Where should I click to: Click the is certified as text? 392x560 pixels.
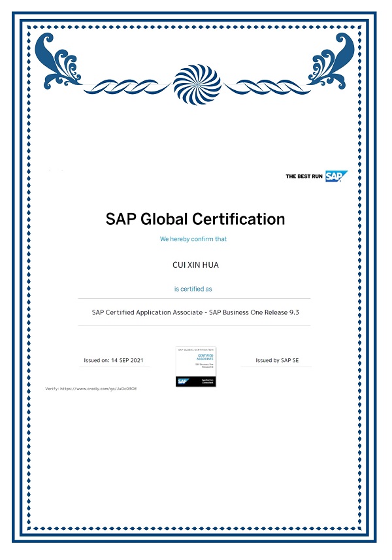click(x=193, y=289)
